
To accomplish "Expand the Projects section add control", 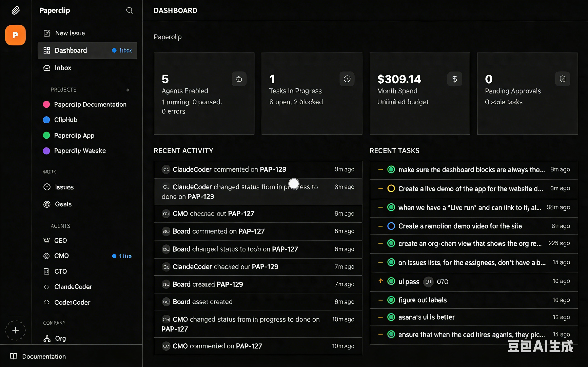I will click(x=128, y=90).
